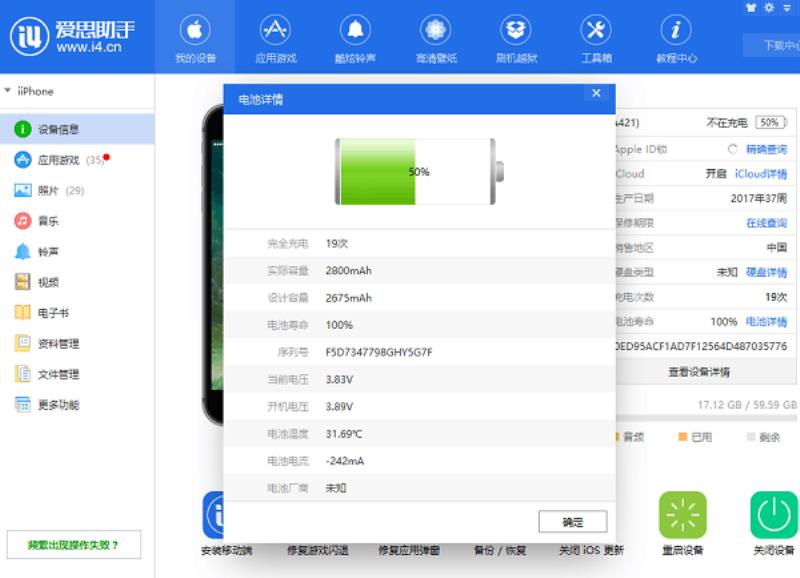The height and width of the screenshot is (578, 800).
Task: Select the serial number F5D7347798GHY5G7F
Action: pos(379,352)
